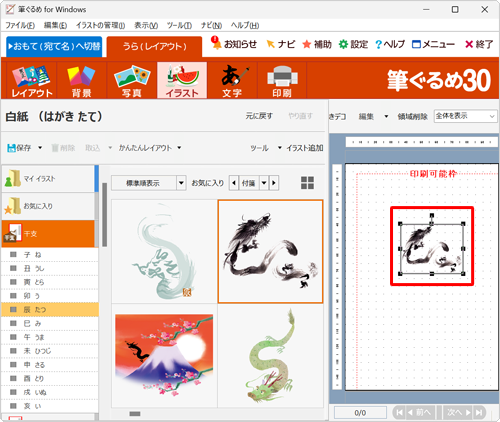The width and height of the screenshot is (500, 422).
Task: Open the お気に入り favorites folder
Action: coord(48,206)
